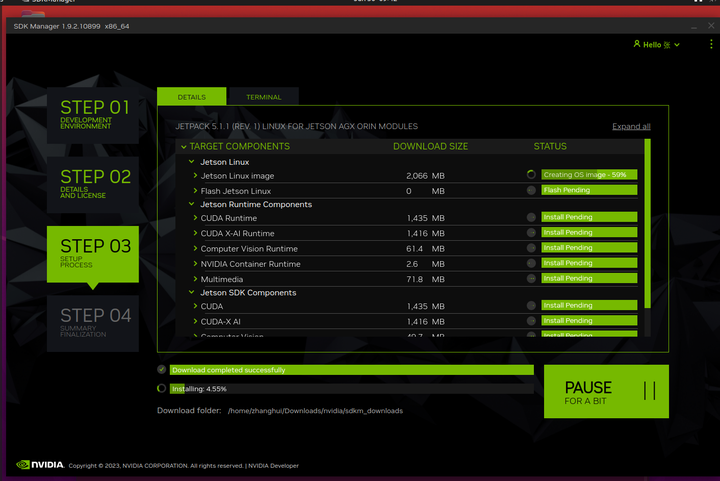Viewport: 720px width, 481px height.
Task: Click the NVIDIA logo in the footer
Action: (x=40, y=464)
